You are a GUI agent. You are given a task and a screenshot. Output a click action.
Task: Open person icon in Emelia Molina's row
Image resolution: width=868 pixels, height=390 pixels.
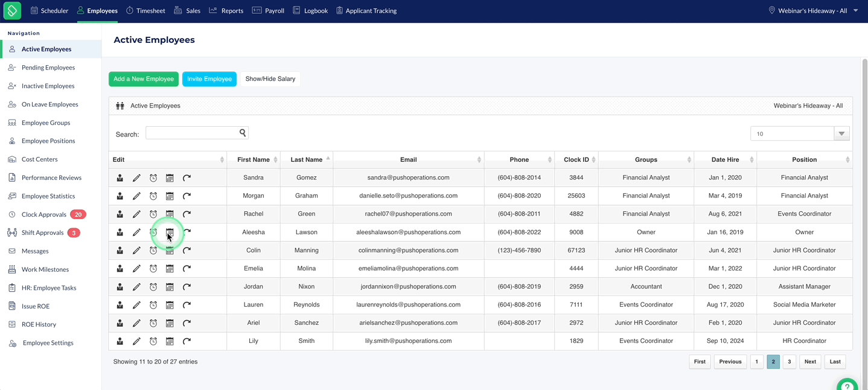coord(120,269)
